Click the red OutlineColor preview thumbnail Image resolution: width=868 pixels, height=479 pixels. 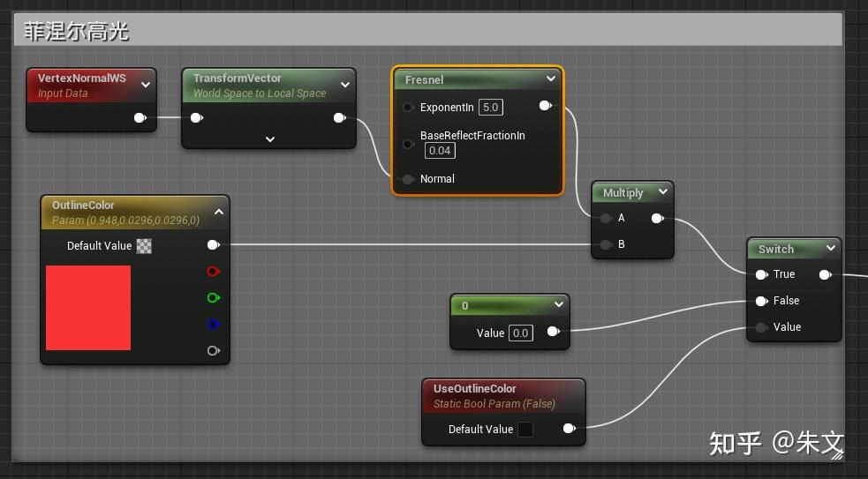[88, 308]
